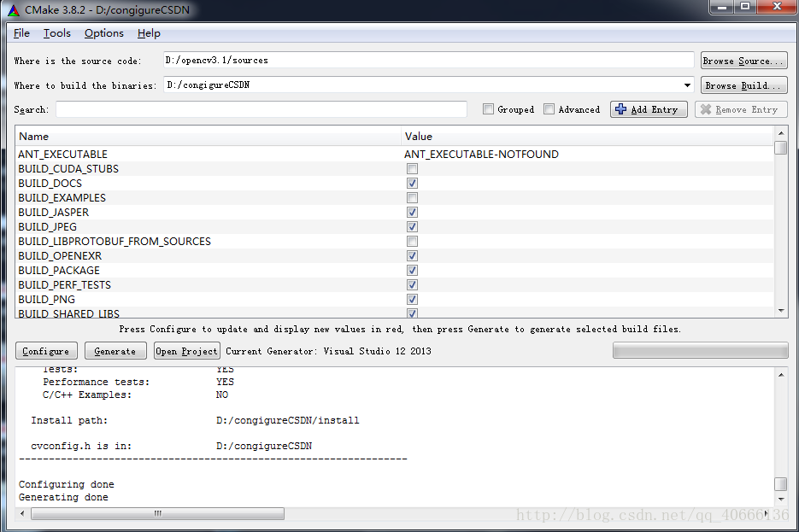Viewport: 799px width, 532px height.
Task: Select the BUILD_OPENEXR row name
Action: (x=60, y=255)
